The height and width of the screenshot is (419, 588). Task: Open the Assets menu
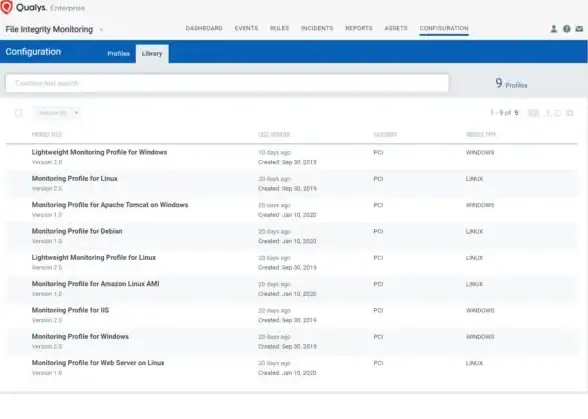[396, 28]
